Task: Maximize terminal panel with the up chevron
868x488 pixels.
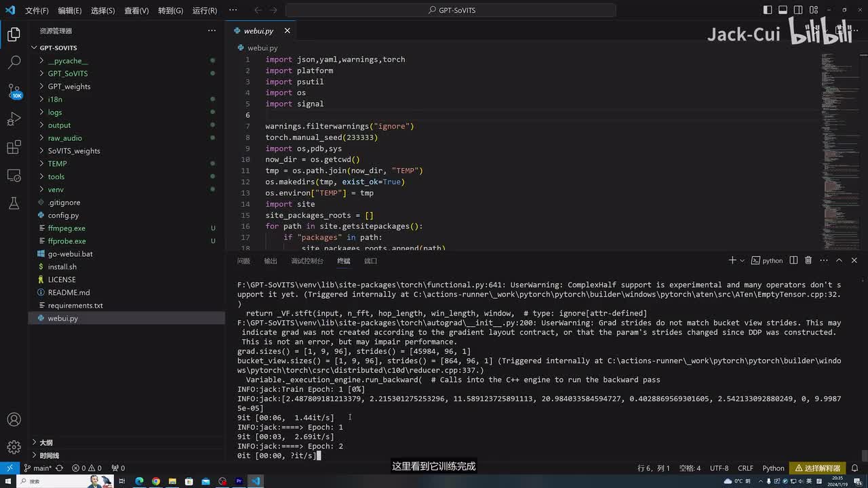Action: pyautogui.click(x=839, y=260)
